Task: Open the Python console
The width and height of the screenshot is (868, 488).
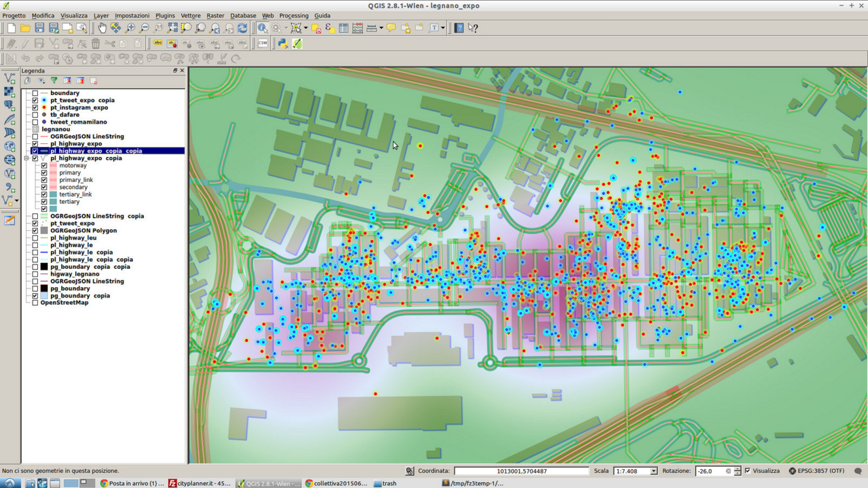Action: 283,43
